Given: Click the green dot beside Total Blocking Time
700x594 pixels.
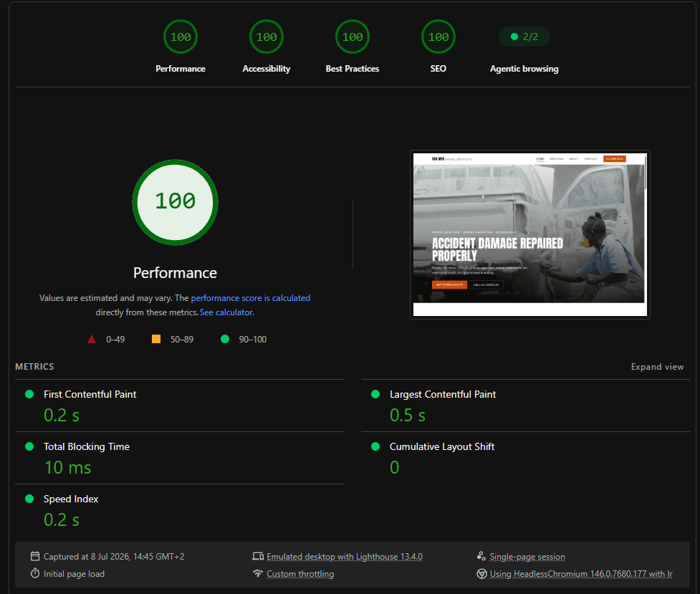Looking at the screenshot, I should point(29,446).
